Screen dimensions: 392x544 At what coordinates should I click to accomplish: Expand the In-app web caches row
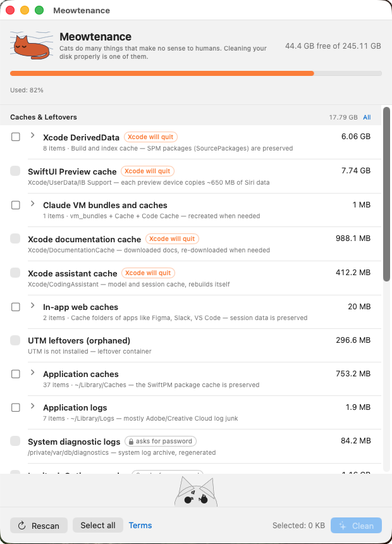(x=32, y=306)
